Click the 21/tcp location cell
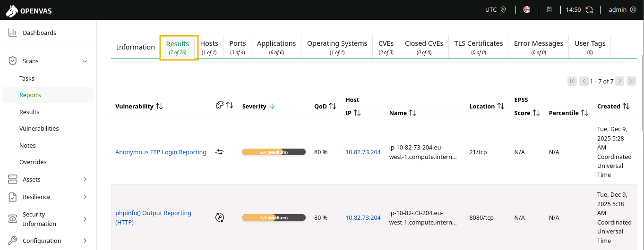This screenshot has width=644, height=250. (478, 152)
